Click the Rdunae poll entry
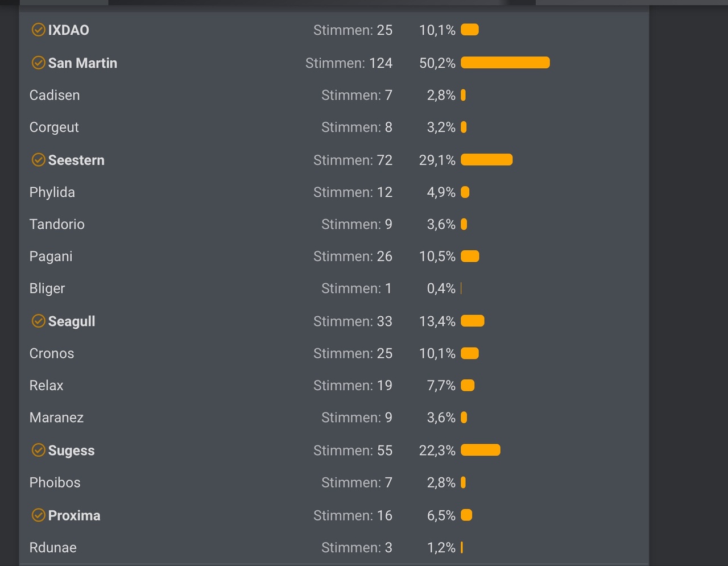 53,548
